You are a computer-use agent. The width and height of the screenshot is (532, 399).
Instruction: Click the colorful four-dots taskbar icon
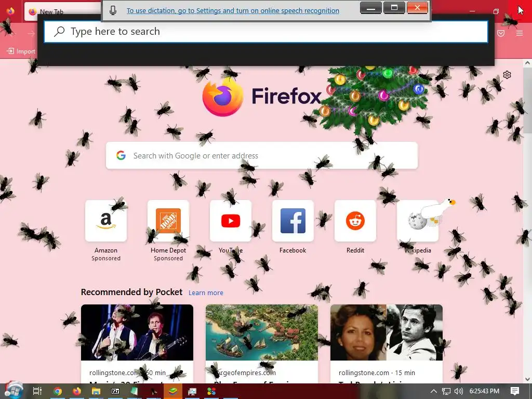coord(211,391)
